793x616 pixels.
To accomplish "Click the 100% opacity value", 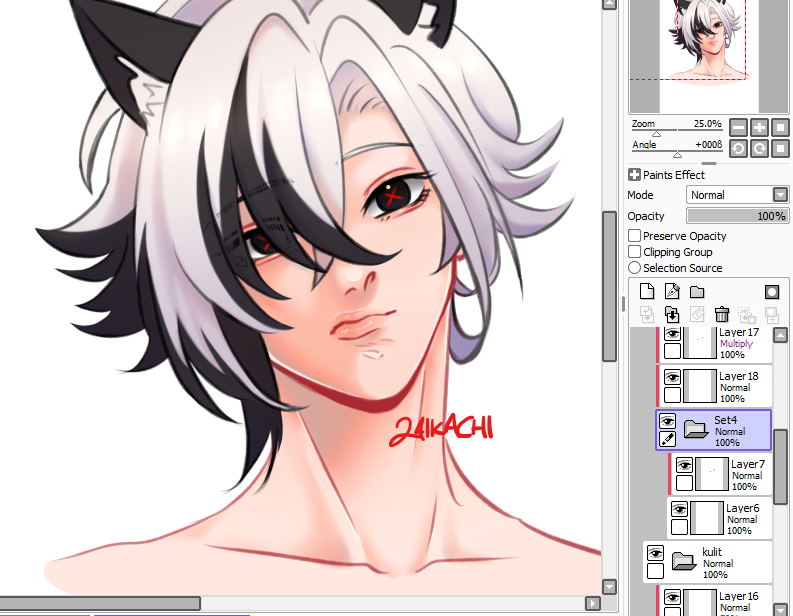I will 771,216.
